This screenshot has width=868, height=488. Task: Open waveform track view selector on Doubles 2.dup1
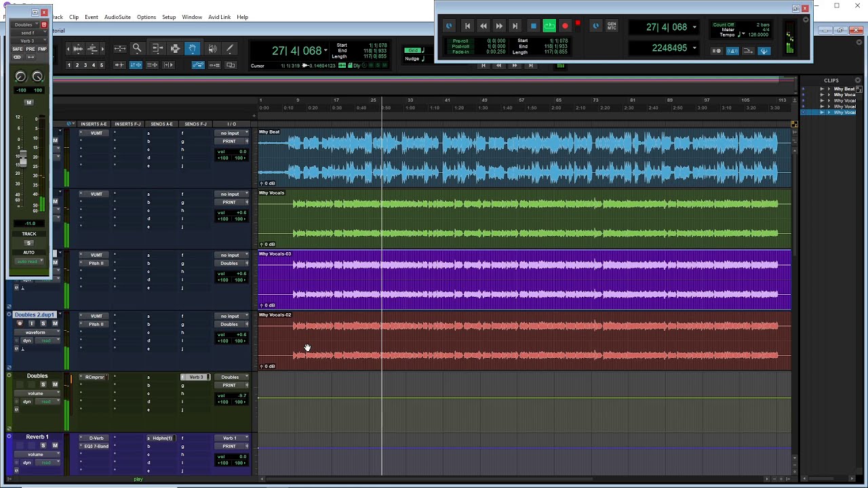pyautogui.click(x=37, y=332)
